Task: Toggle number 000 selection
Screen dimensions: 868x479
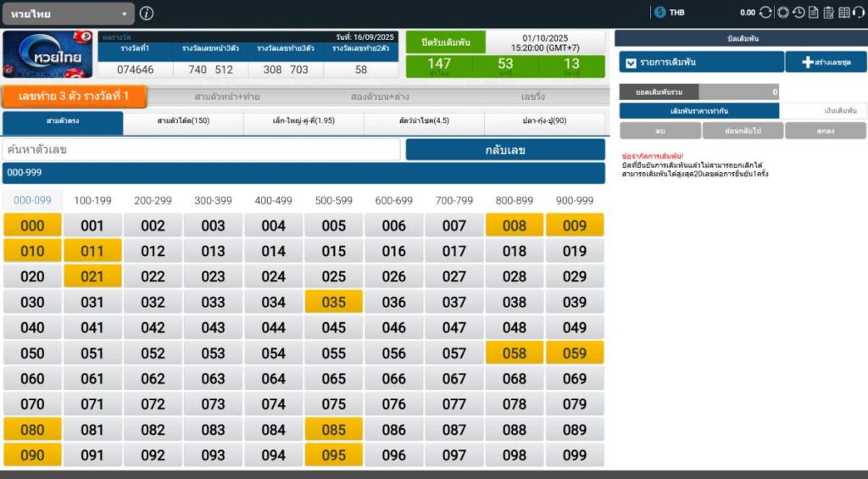Action: point(32,226)
